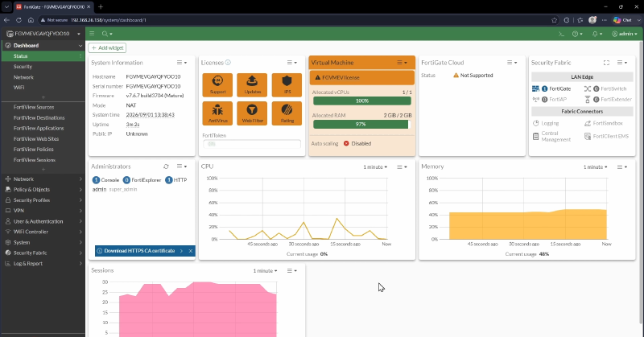Open the help question mark menu
The height and width of the screenshot is (337, 644).
pos(577,34)
